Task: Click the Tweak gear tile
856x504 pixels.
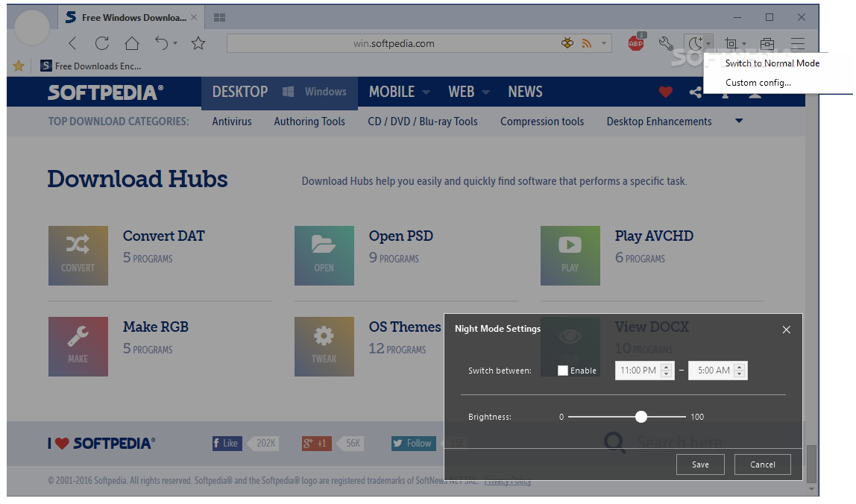Action: point(324,347)
